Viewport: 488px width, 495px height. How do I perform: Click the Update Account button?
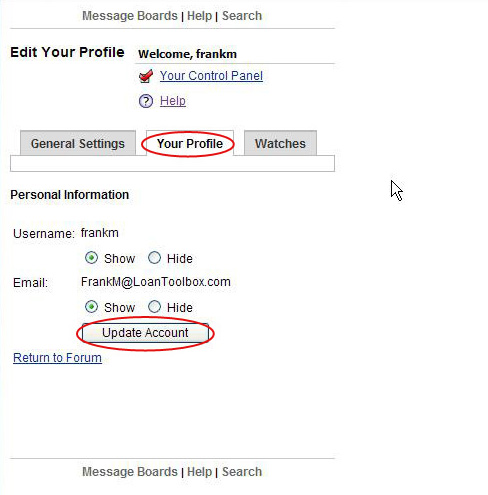tap(145, 333)
